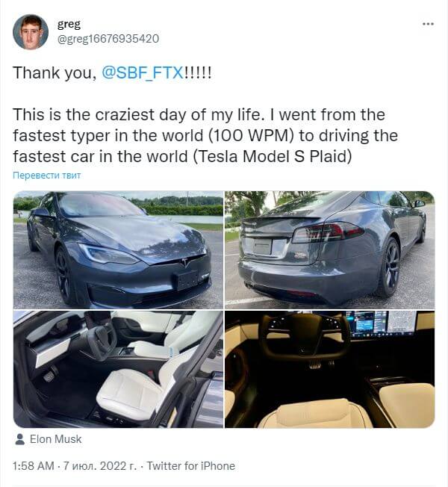448x487 pixels.
Task: Click the 1:58 AM timestamp
Action: click(33, 466)
